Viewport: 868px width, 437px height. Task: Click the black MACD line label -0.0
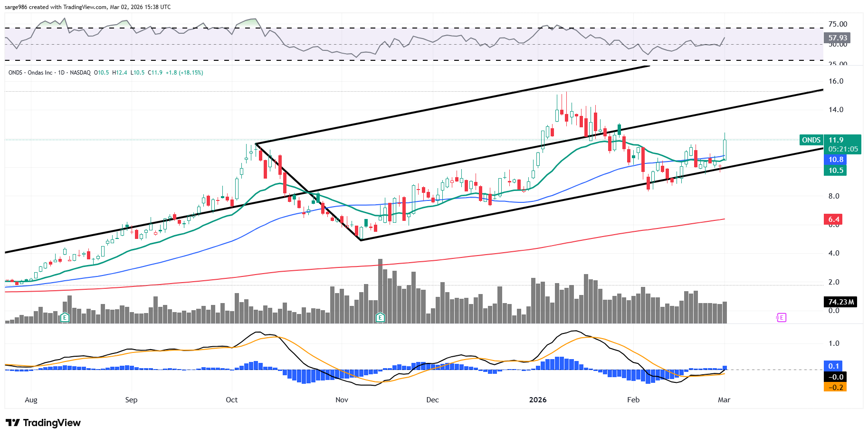coord(836,377)
